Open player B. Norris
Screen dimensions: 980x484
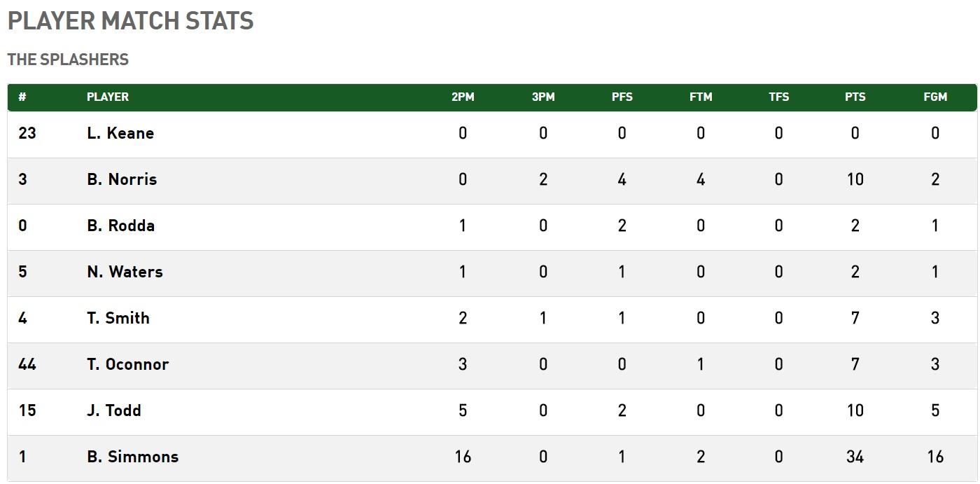pyautogui.click(x=122, y=179)
